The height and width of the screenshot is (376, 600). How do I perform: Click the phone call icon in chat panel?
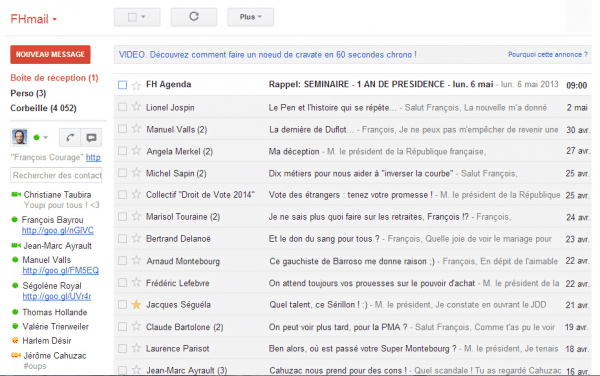(70, 137)
